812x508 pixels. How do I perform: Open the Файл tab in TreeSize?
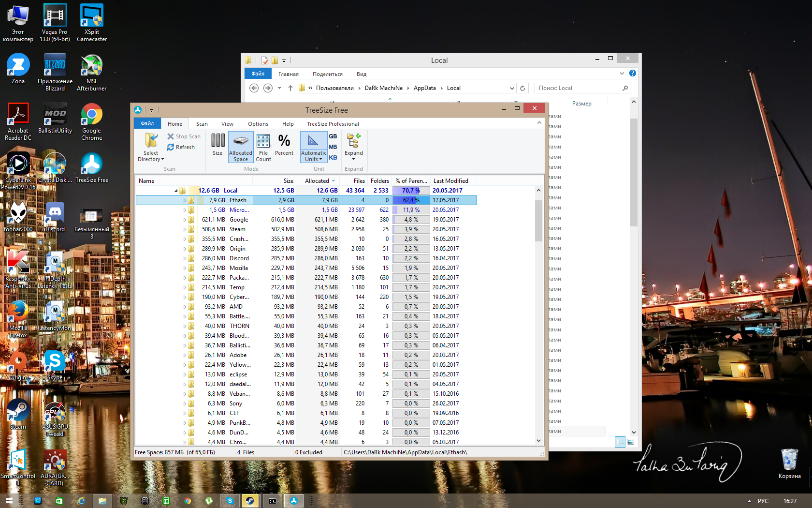(x=147, y=124)
